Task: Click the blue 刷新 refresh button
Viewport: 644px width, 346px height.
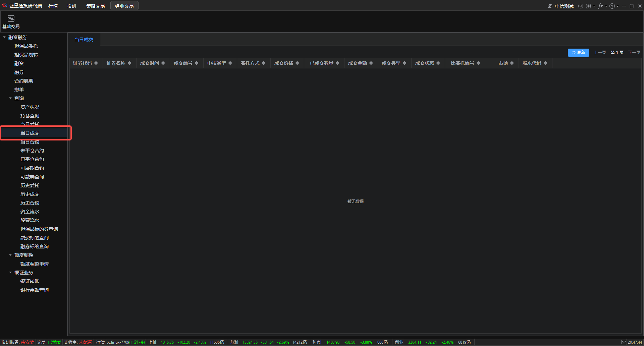Action: click(x=578, y=53)
